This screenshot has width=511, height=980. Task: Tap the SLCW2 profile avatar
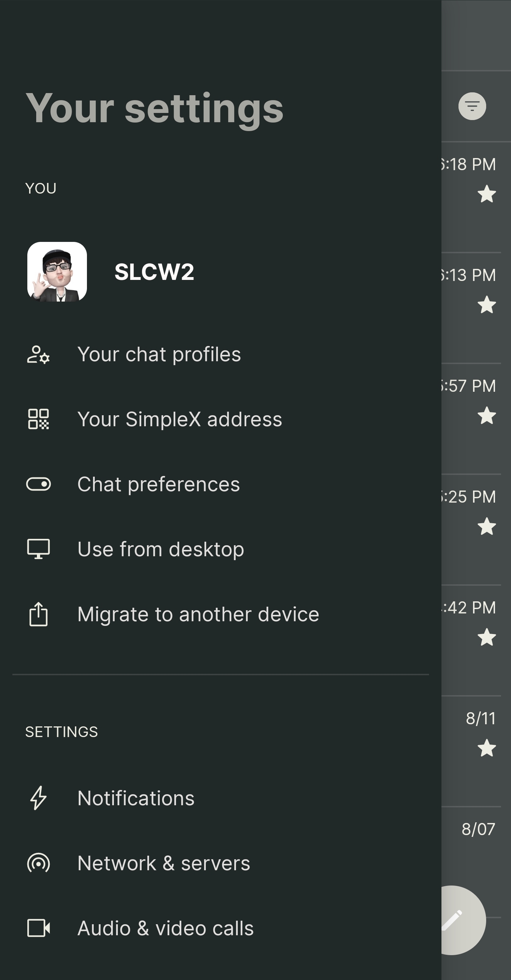(x=57, y=272)
